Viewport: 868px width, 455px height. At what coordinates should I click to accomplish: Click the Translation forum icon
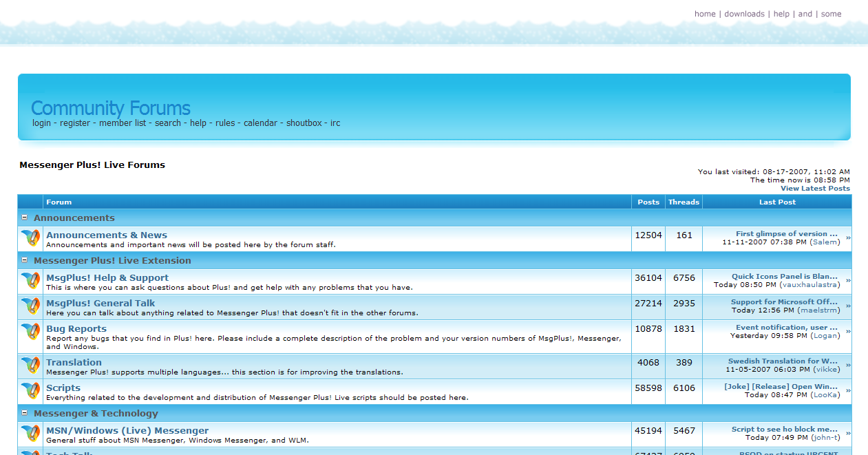click(30, 366)
